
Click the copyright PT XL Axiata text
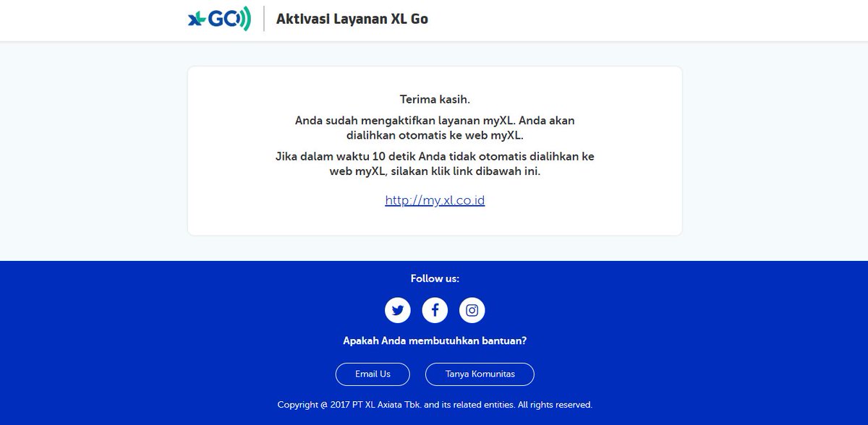tap(435, 405)
